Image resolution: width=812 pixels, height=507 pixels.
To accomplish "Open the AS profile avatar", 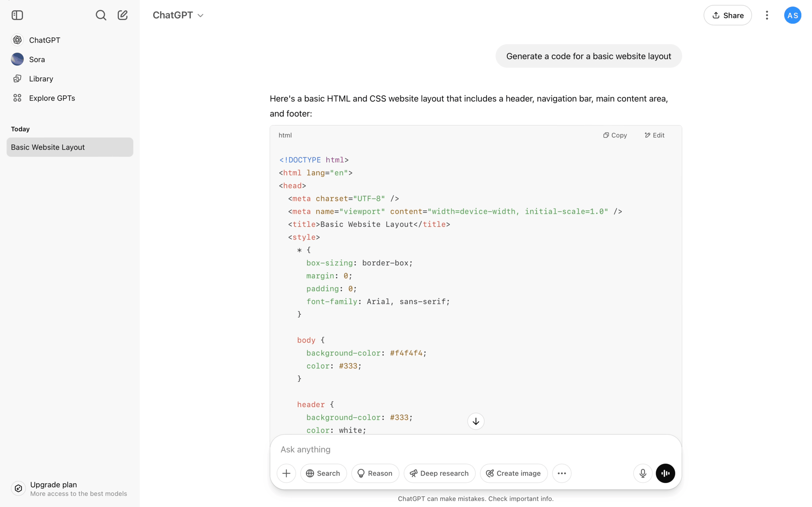I will point(792,16).
